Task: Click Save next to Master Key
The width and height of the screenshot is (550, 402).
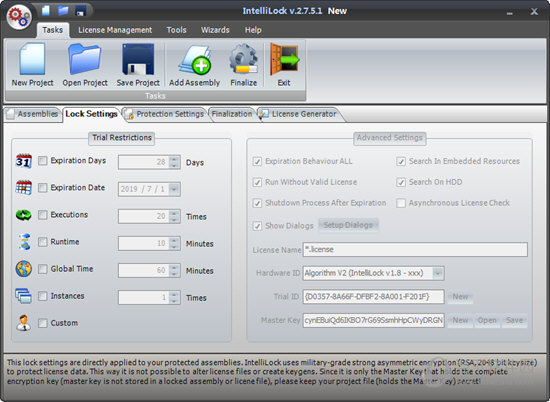Action: pos(514,320)
